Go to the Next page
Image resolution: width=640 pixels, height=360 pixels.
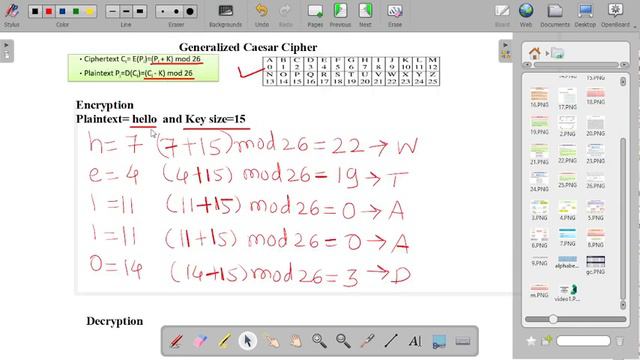(x=365, y=15)
